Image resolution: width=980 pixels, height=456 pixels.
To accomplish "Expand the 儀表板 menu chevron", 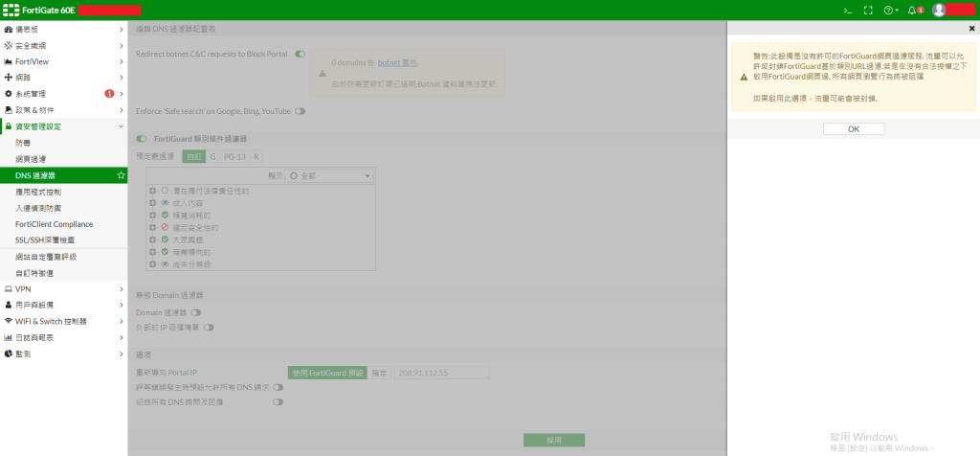I will [x=122, y=30].
